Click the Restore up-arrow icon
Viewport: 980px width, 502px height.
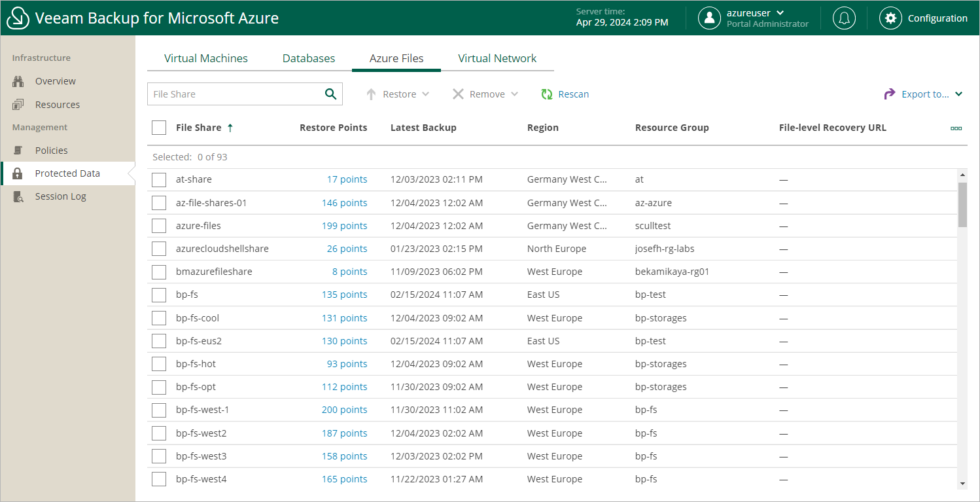(x=371, y=94)
